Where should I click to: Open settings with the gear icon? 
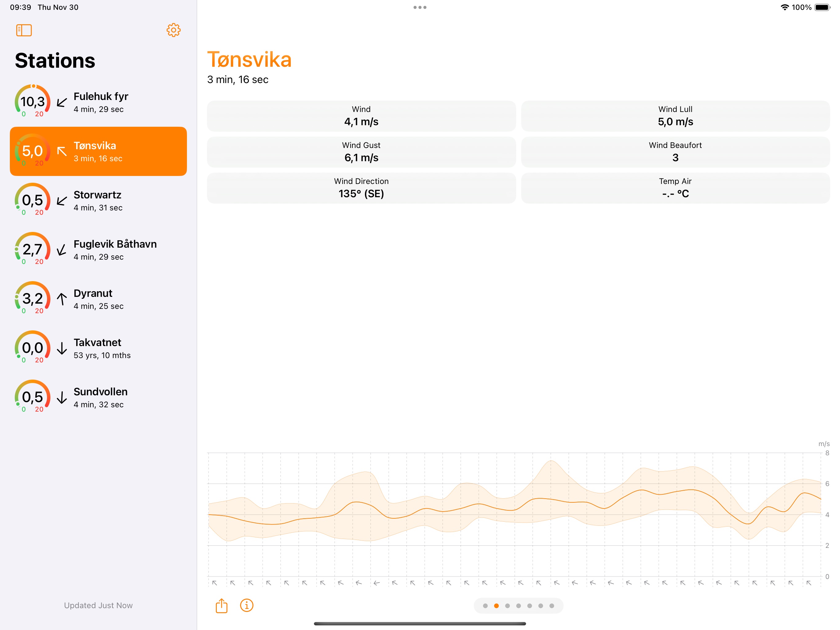(173, 30)
